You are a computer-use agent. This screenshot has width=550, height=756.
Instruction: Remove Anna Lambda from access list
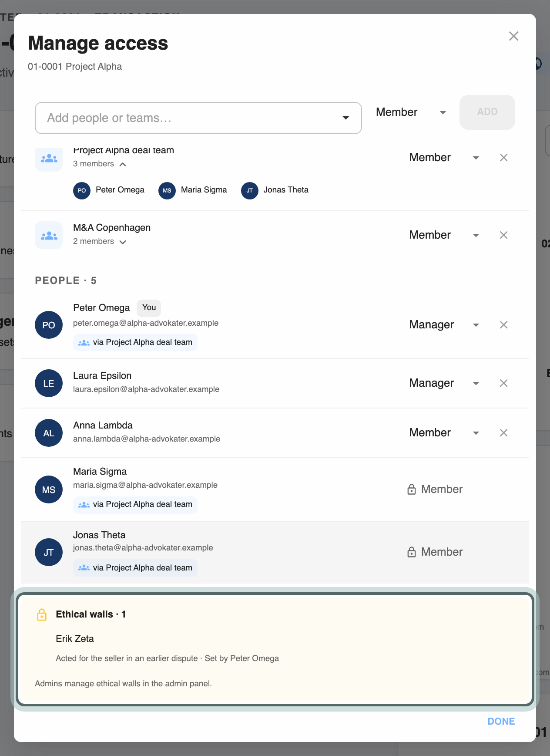(504, 433)
